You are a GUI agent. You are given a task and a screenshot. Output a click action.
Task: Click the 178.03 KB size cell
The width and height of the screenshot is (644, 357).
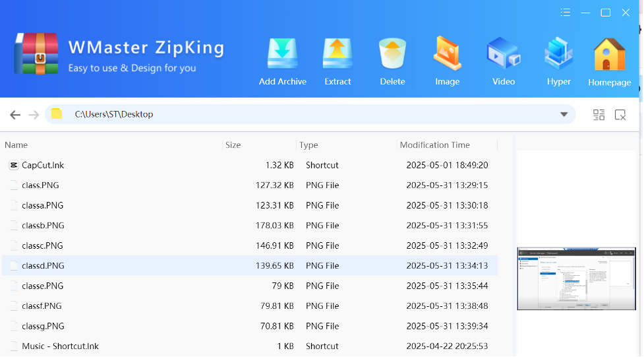pos(274,226)
